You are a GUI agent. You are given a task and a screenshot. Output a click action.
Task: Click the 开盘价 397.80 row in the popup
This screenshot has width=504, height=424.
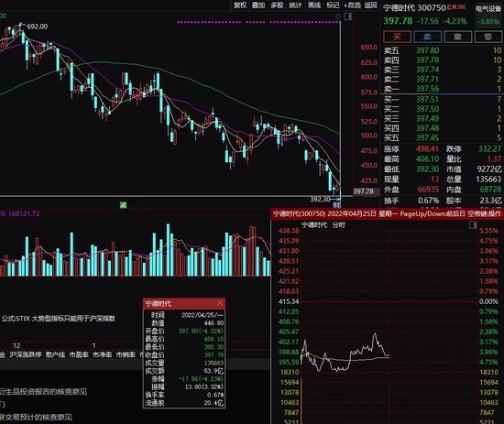184,331
